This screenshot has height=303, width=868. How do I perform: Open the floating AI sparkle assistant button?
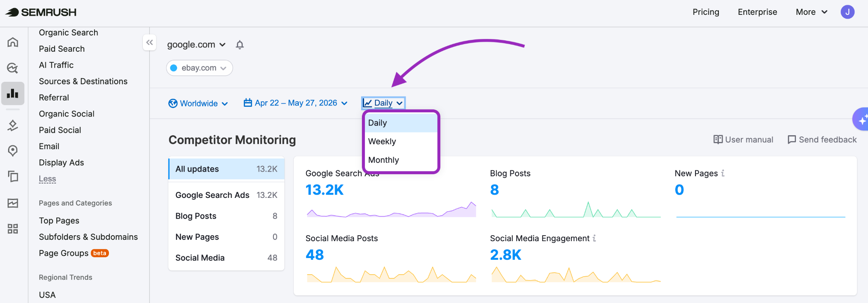[x=861, y=120]
